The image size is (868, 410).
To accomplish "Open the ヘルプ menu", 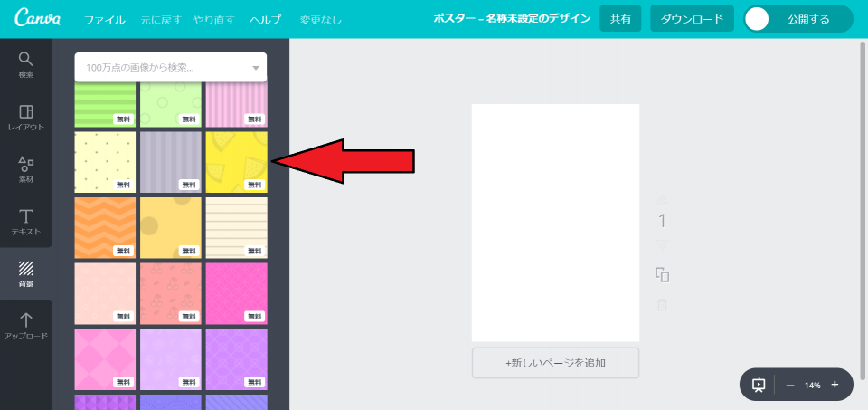I will tap(265, 20).
